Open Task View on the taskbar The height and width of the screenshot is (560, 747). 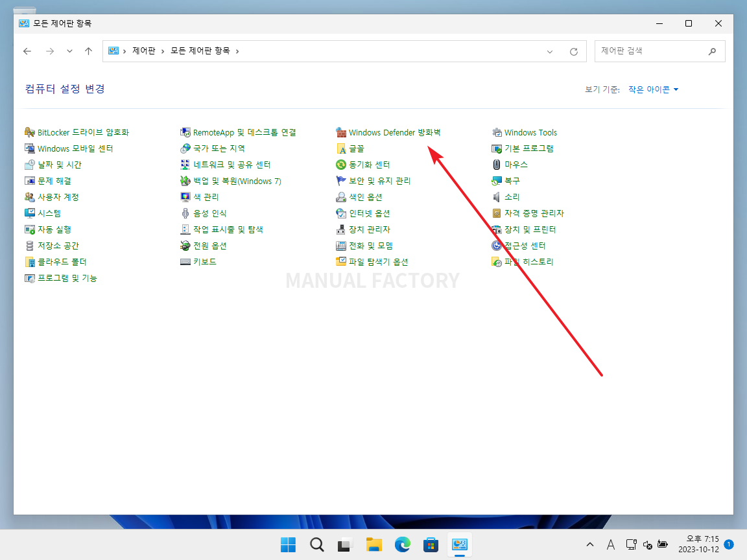tap(345, 544)
